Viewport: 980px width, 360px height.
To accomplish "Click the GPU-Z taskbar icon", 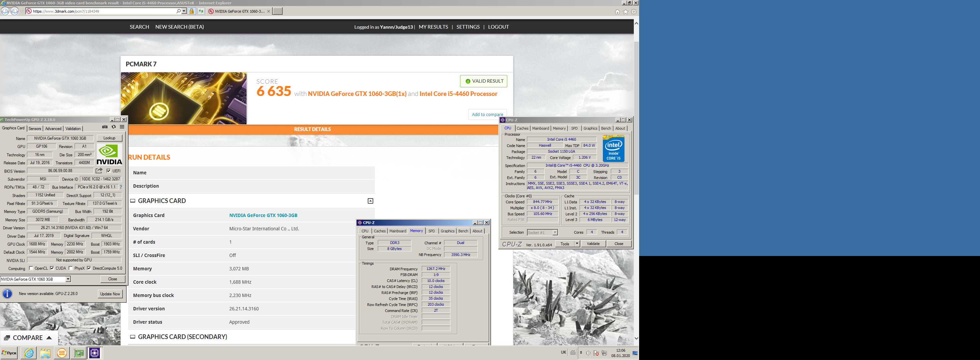I will coord(79,353).
